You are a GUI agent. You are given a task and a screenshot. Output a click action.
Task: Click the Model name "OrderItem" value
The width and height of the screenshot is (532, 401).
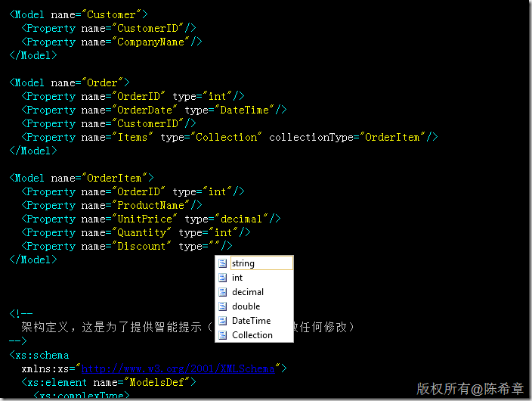coord(114,178)
